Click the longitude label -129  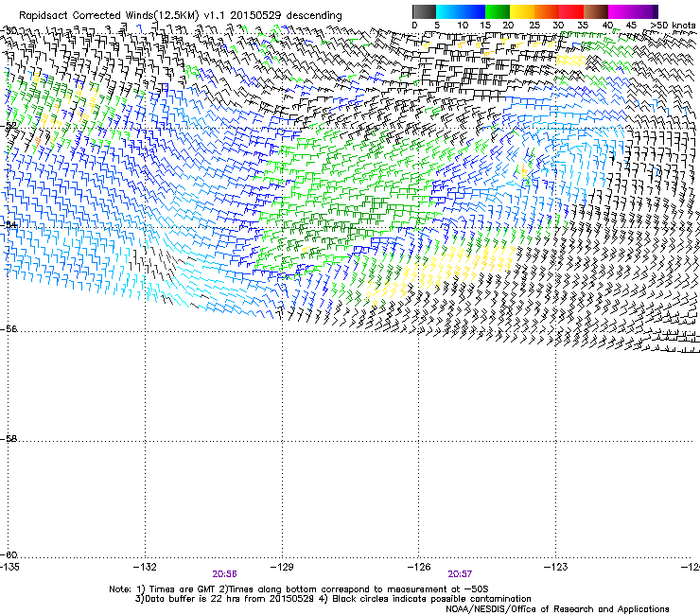point(282,567)
